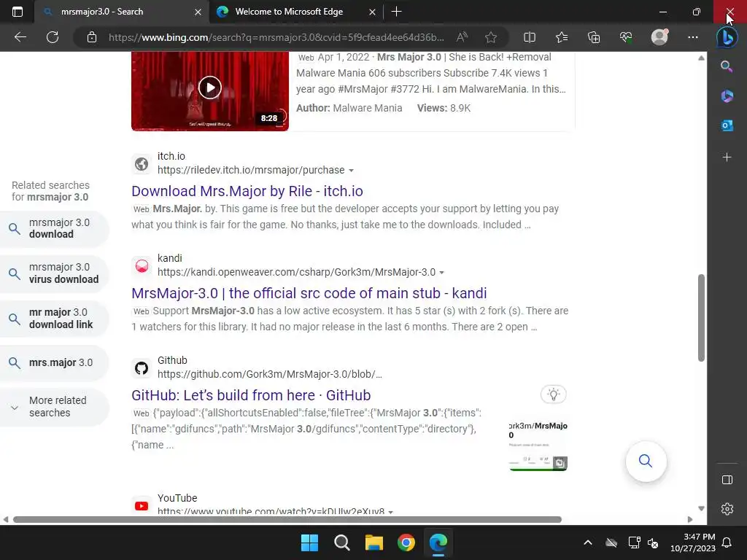Close the mrsmajor3.0 Search tab
Viewport: 747px width, 560px height.
point(198,12)
